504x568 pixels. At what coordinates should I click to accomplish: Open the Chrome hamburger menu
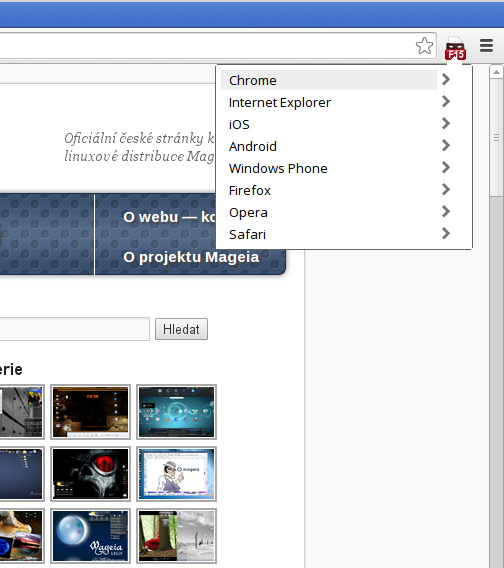coord(486,46)
